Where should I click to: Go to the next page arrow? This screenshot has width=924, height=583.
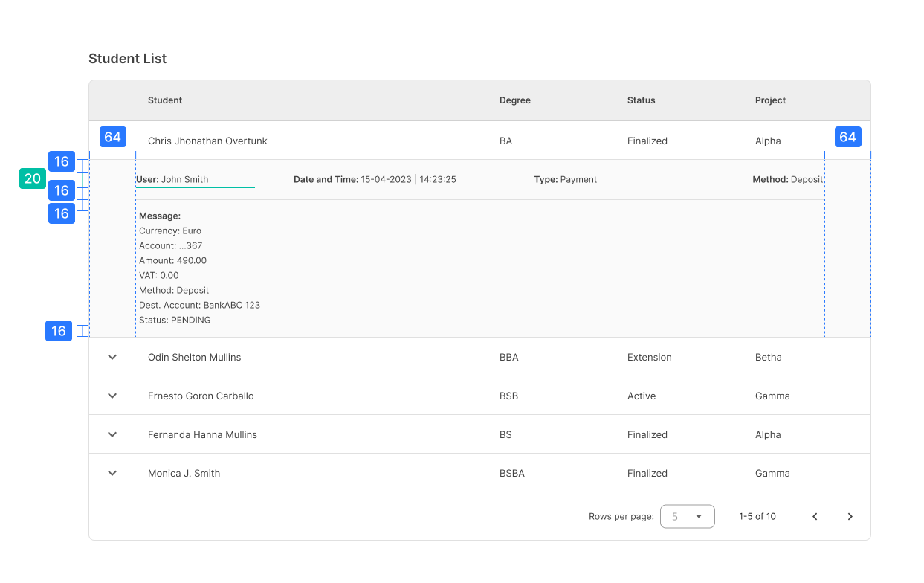pos(850,517)
